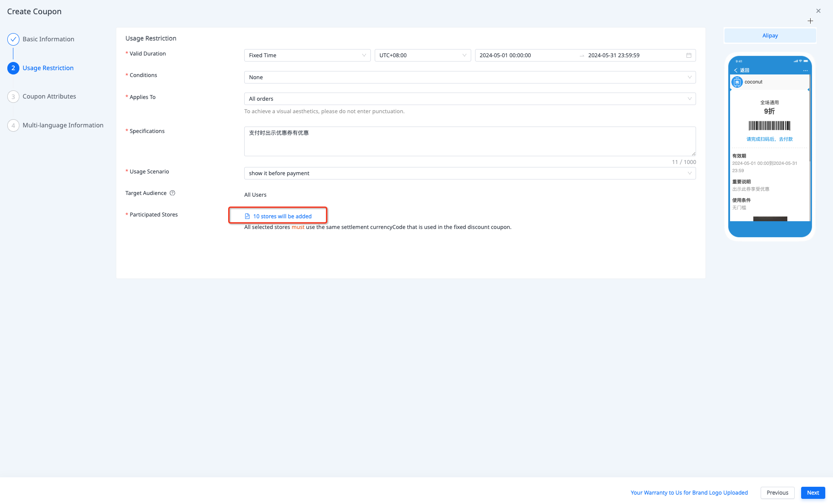Switch to the Alipay preview tab
The image size is (833, 504).
(770, 36)
